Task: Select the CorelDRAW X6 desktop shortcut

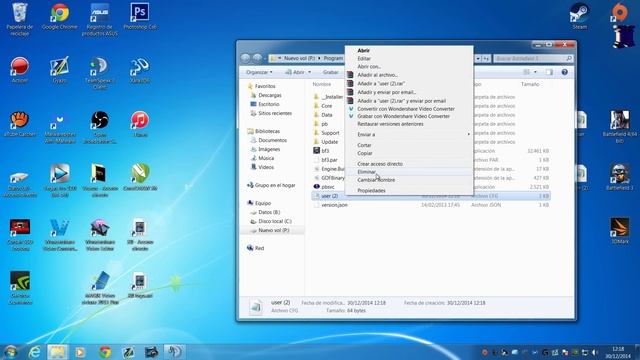Action: pyautogui.click(x=140, y=177)
